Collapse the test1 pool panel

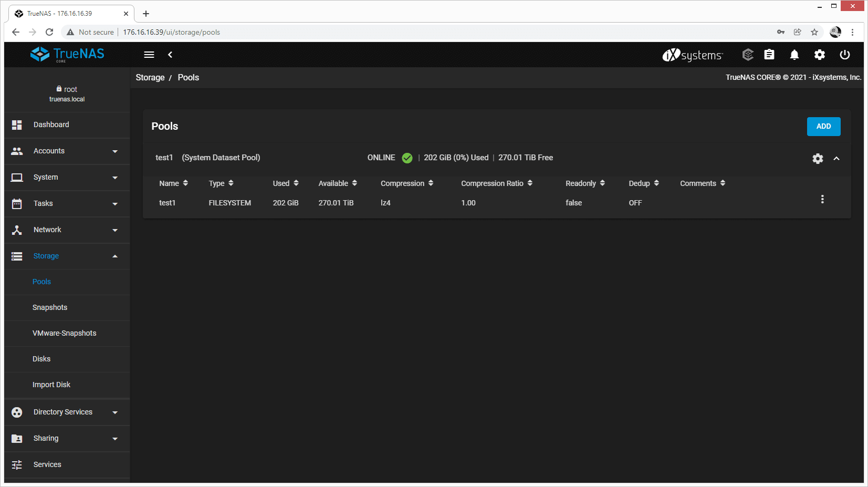pos(836,159)
